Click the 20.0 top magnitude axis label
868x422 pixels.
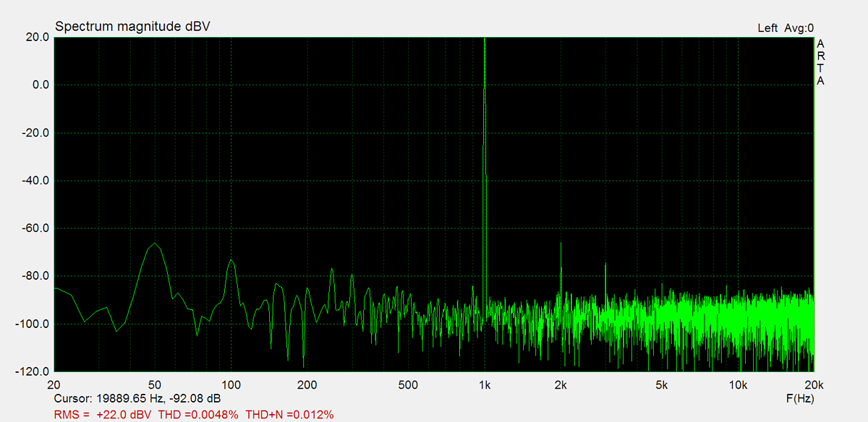coord(36,37)
